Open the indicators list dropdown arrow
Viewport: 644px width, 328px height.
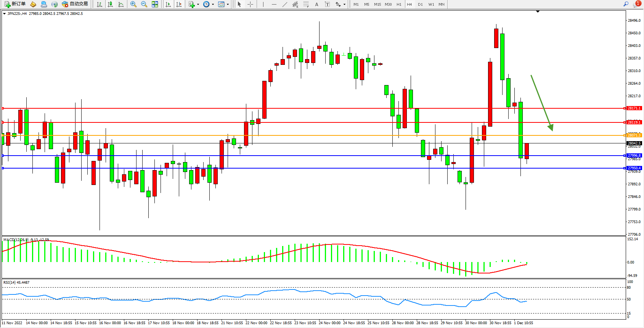coord(198,5)
